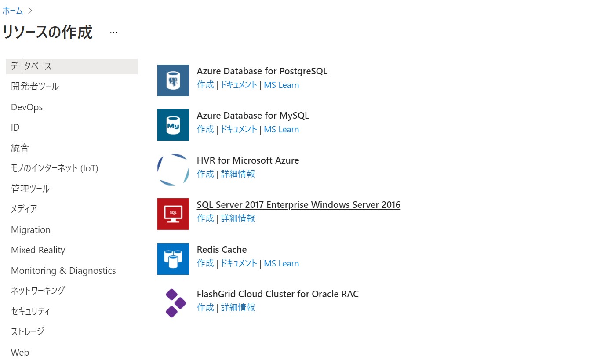Open the ellipsis menu beside リソースの作成
The image size is (593, 364).
pos(114,33)
